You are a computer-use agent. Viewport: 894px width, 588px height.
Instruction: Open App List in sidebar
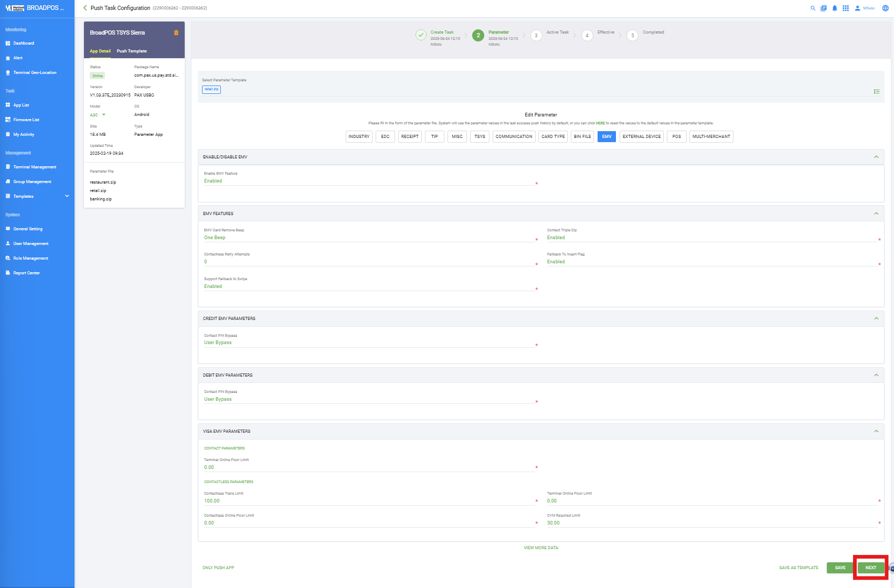point(21,105)
